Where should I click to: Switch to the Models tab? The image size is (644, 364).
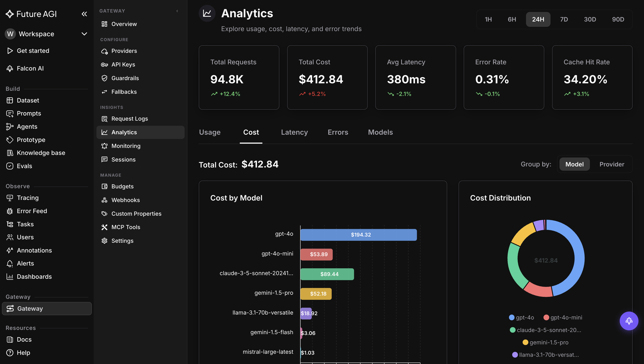tap(380, 132)
